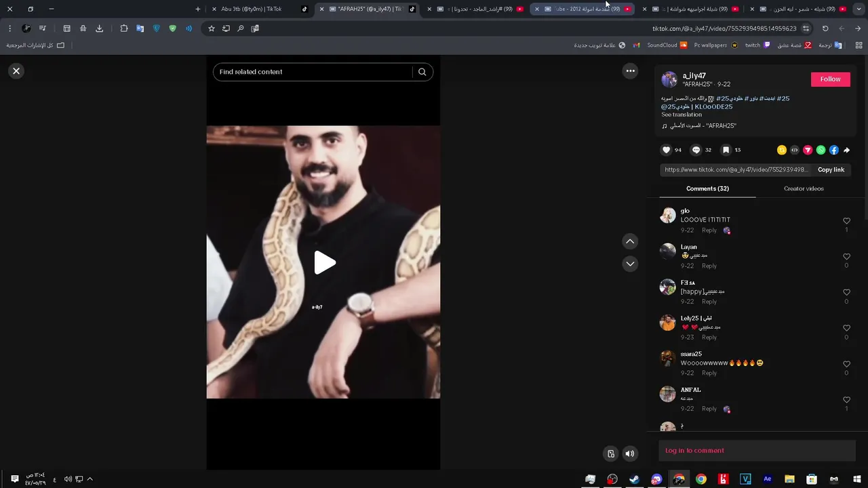Open the original sound "AFRAH25" music link

tap(703, 126)
